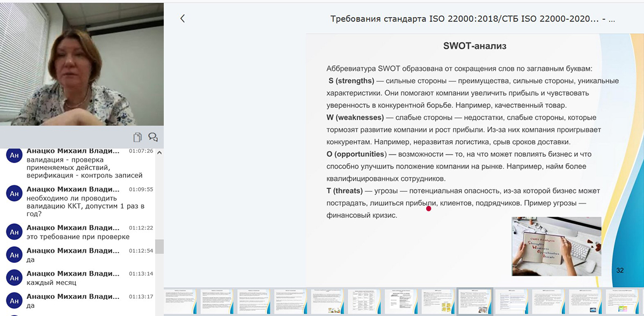Click the presenter's webcam video
This screenshot has height=316, width=644.
(x=82, y=64)
